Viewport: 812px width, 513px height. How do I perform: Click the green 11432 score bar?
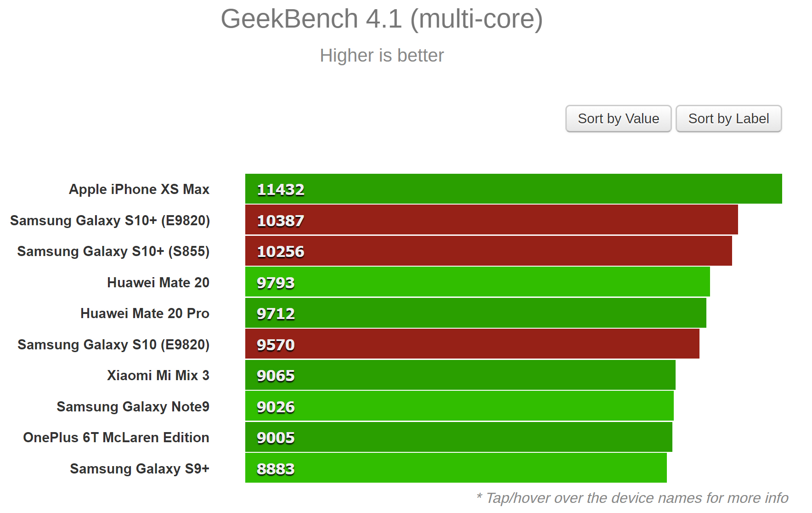pyautogui.click(x=513, y=189)
